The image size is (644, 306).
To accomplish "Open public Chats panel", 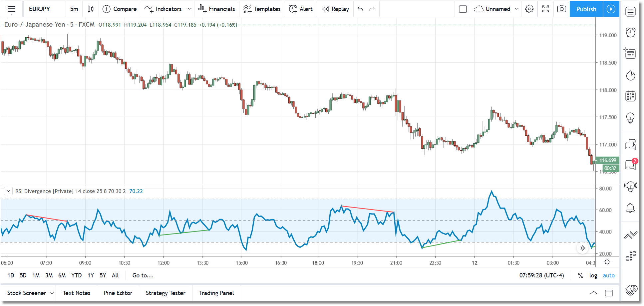I will click(x=630, y=144).
